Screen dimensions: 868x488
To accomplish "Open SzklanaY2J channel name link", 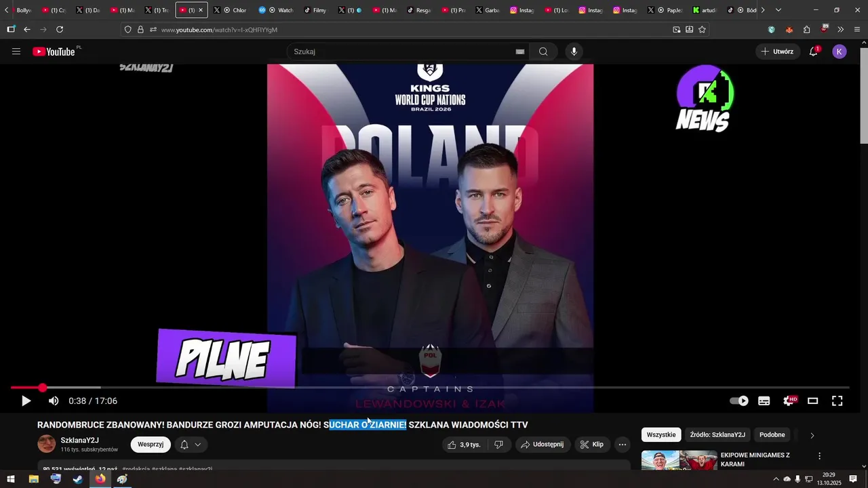I will 79,441.
